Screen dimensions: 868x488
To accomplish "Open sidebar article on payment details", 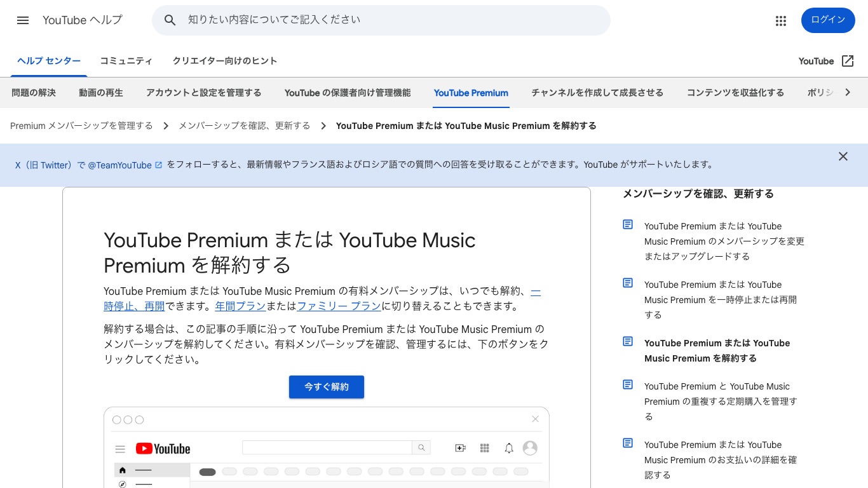I will pos(721,460).
